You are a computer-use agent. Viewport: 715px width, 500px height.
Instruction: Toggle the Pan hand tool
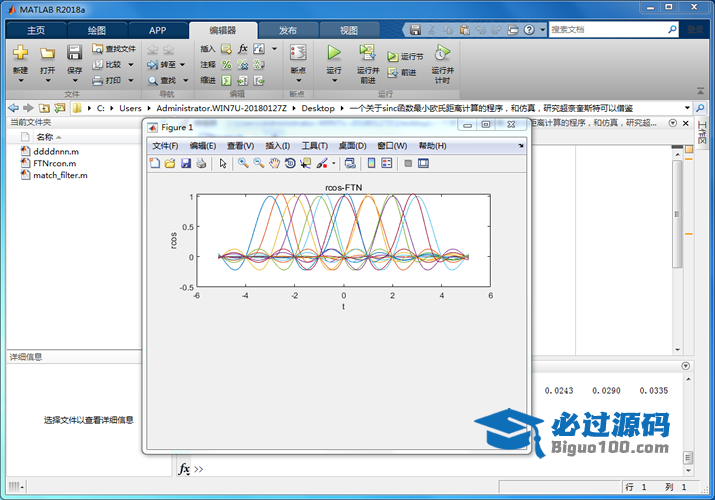[274, 163]
